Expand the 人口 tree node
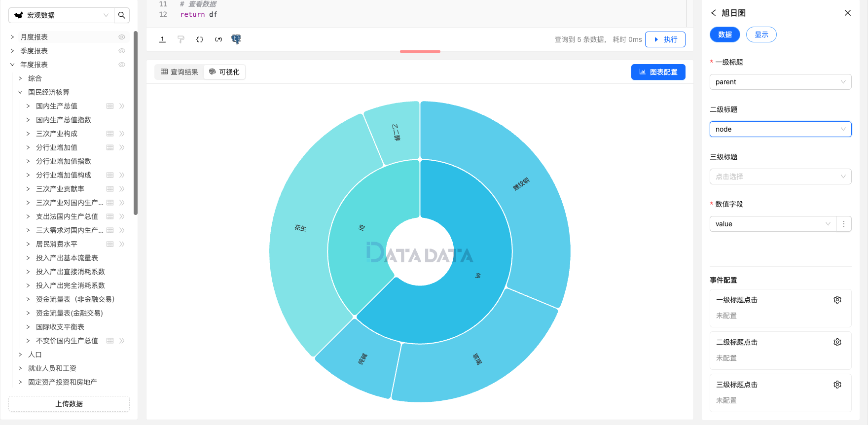Image resolution: width=868 pixels, height=425 pixels. click(20, 354)
